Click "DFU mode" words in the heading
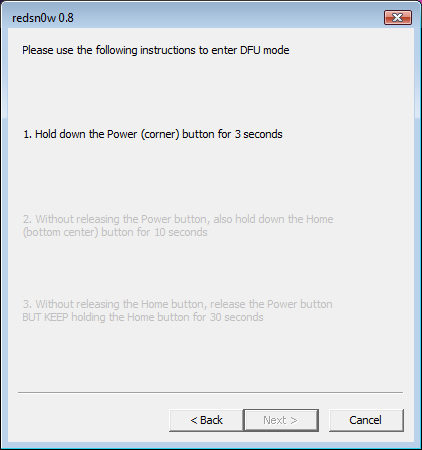Screen dimensions: 422x450 (265, 50)
